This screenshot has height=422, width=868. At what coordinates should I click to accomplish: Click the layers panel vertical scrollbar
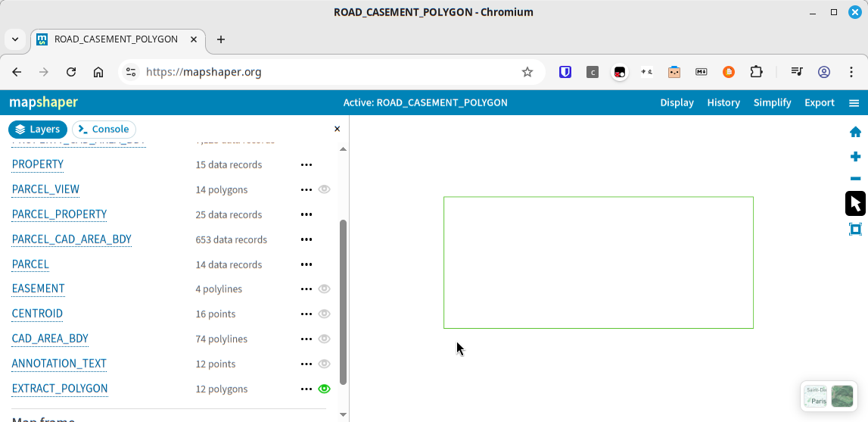coord(344,302)
